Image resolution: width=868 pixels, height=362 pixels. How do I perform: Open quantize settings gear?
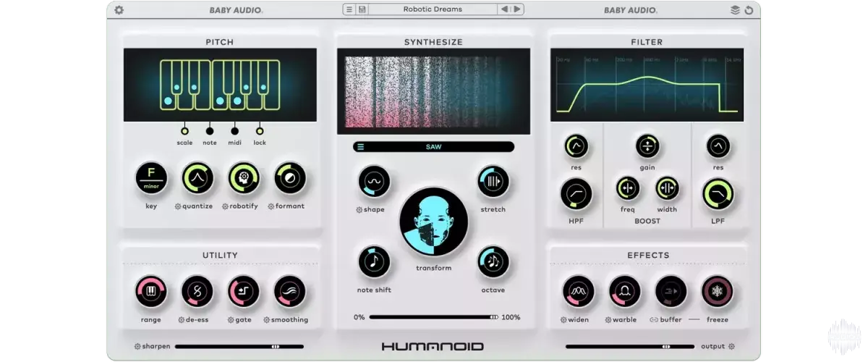click(178, 206)
